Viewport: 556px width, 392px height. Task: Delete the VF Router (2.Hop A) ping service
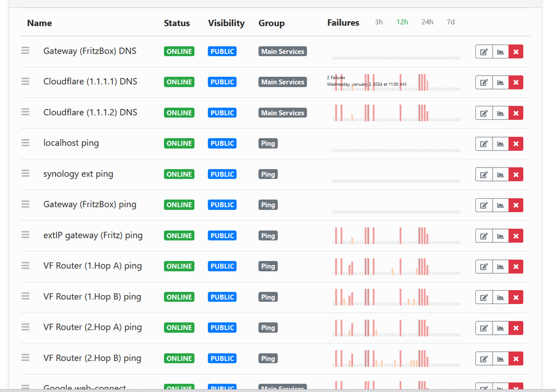[516, 328]
